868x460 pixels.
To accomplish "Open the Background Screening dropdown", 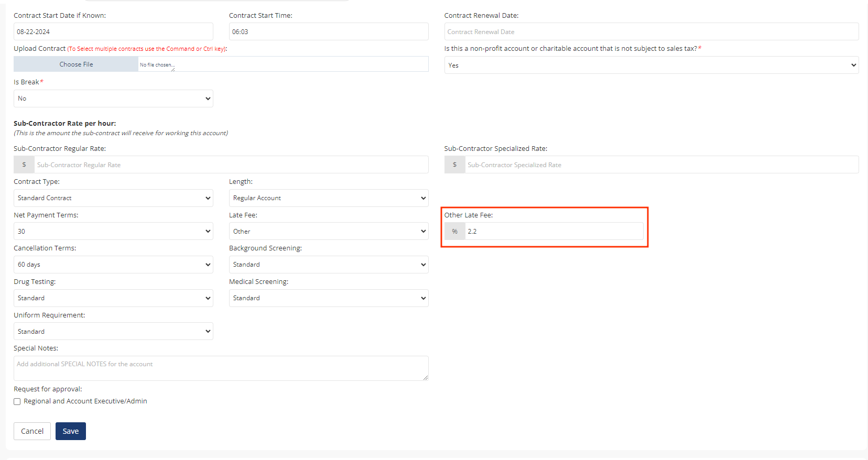I will (329, 265).
